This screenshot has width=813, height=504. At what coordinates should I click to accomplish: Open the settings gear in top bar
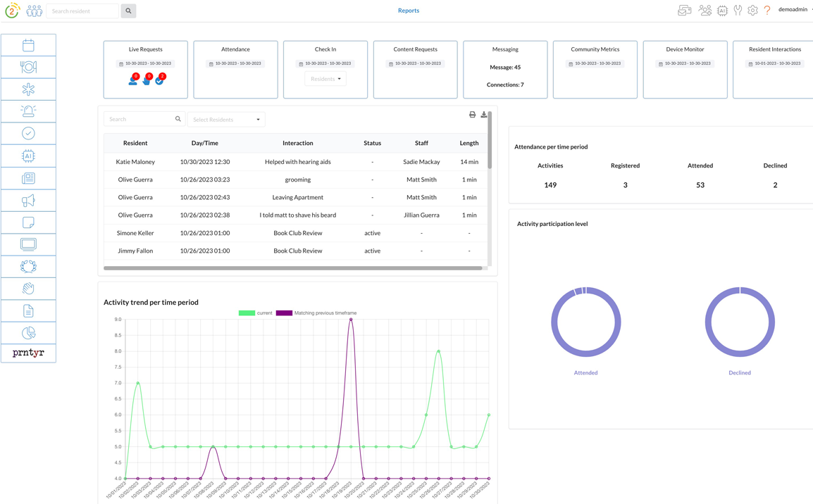coord(753,11)
